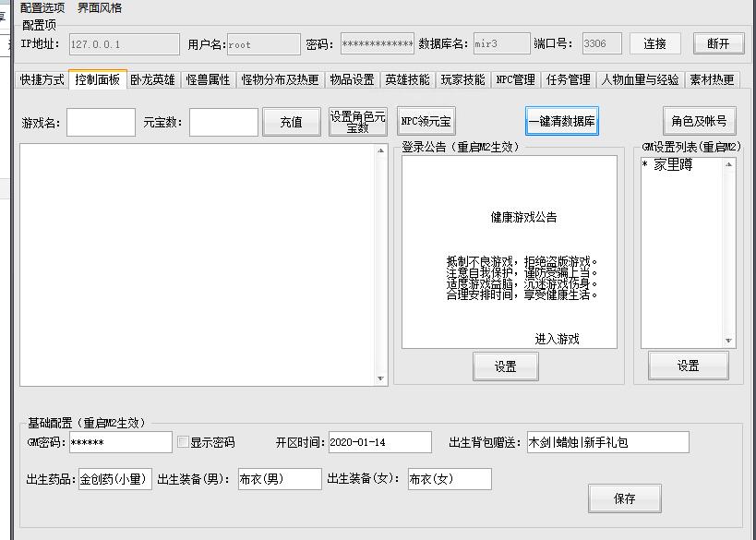
Task: Go to the 任务管理 tab
Action: pyautogui.click(x=568, y=80)
